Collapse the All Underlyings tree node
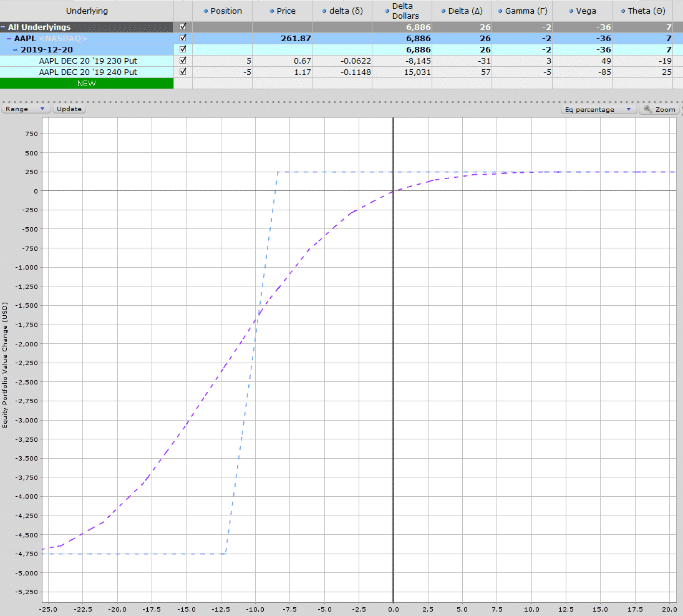The image size is (683, 616). tap(3, 27)
